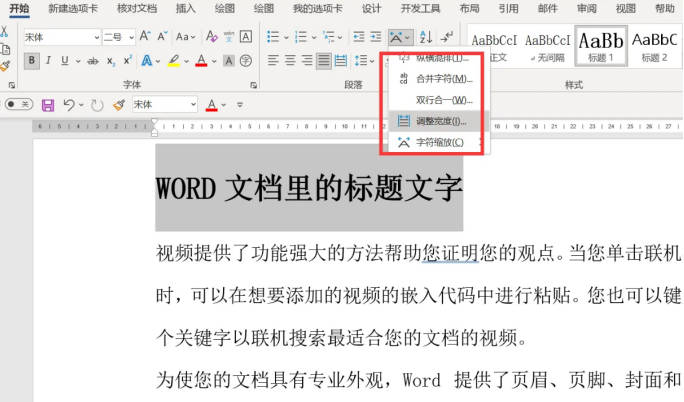Select 双行合一(W) menu item
Viewport: 684px width, 402px height.
[437, 100]
